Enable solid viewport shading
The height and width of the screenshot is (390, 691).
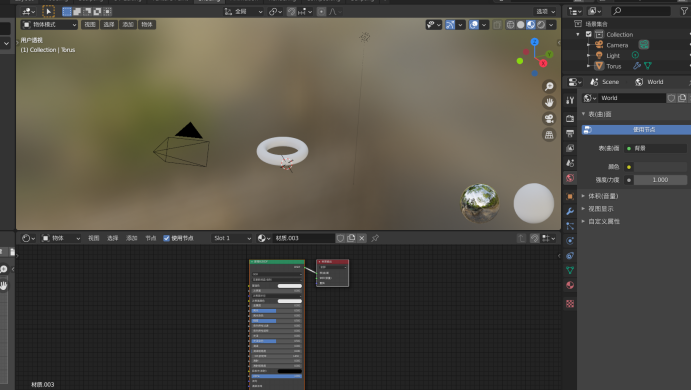[x=520, y=25]
